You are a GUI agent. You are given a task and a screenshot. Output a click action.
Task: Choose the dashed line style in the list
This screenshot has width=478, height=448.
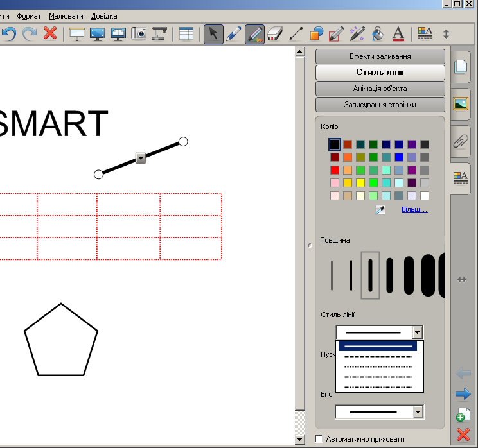pyautogui.click(x=378, y=356)
